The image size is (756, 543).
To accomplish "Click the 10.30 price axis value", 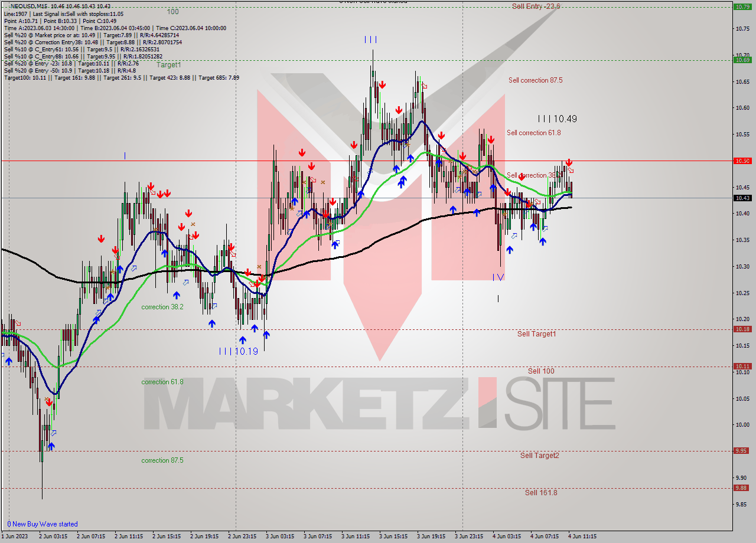I will [x=742, y=266].
